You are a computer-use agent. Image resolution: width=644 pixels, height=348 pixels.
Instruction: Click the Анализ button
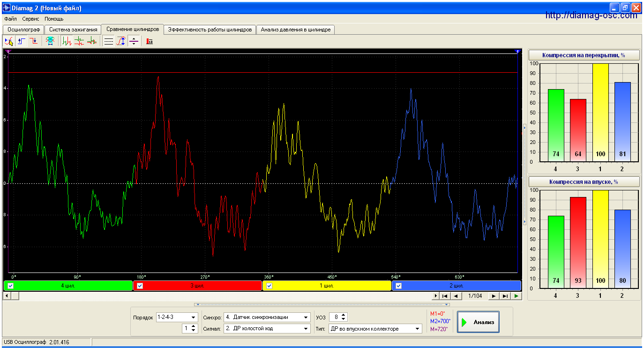(478, 322)
